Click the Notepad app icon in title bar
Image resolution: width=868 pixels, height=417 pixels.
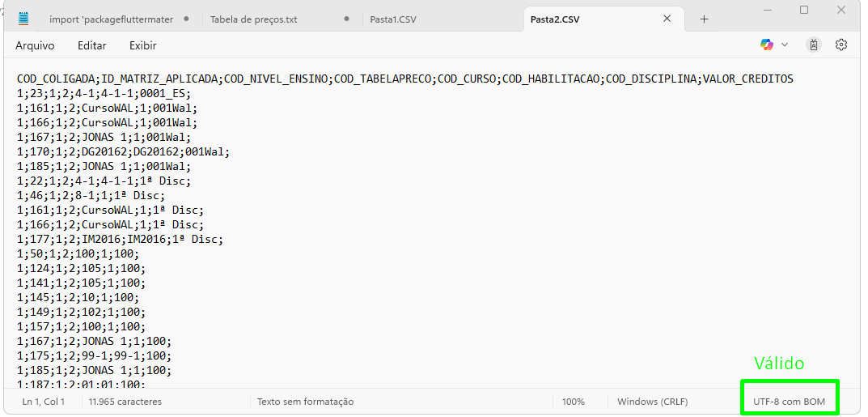tap(23, 19)
